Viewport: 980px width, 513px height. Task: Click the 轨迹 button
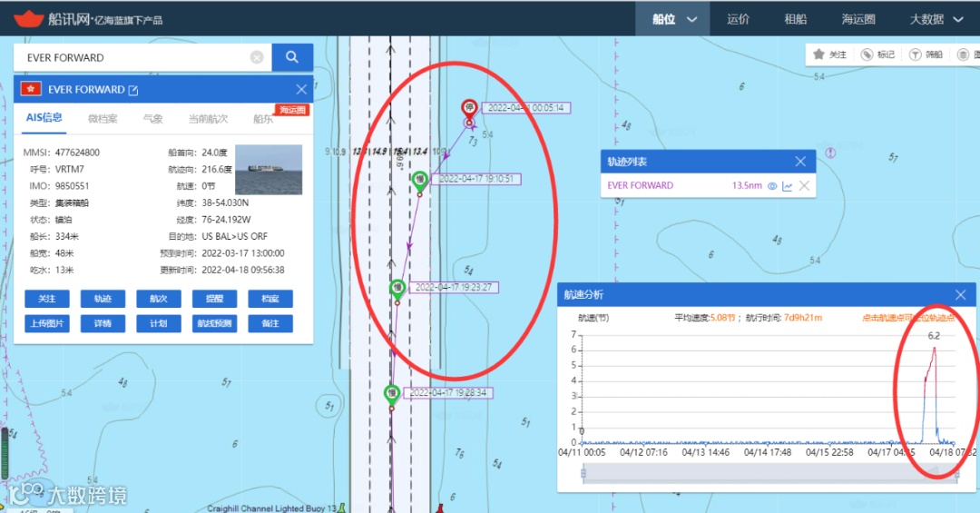[103, 299]
